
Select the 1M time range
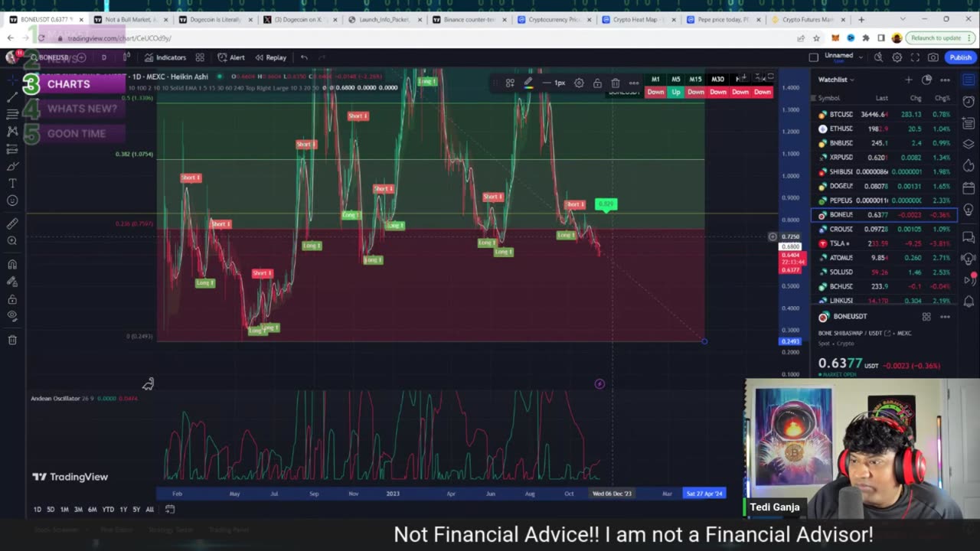click(x=64, y=510)
